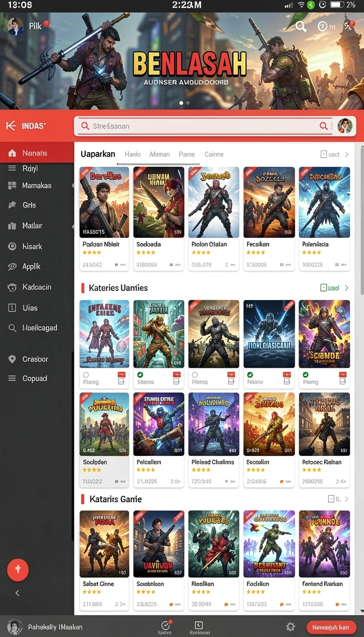Click the Kadcacin sidebar icon
The image size is (364, 637).
click(x=12, y=287)
